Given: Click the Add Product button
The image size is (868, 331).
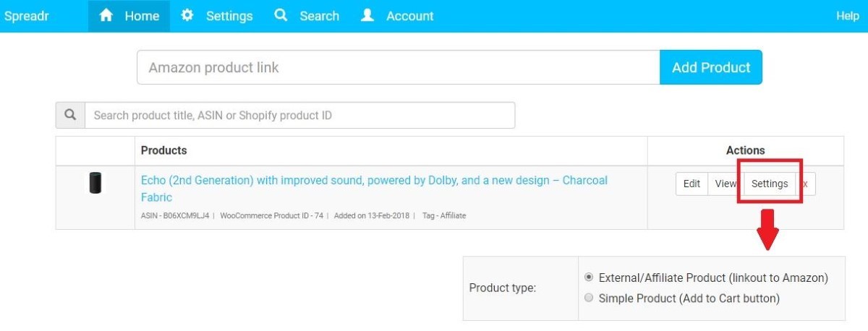Looking at the screenshot, I should [711, 67].
